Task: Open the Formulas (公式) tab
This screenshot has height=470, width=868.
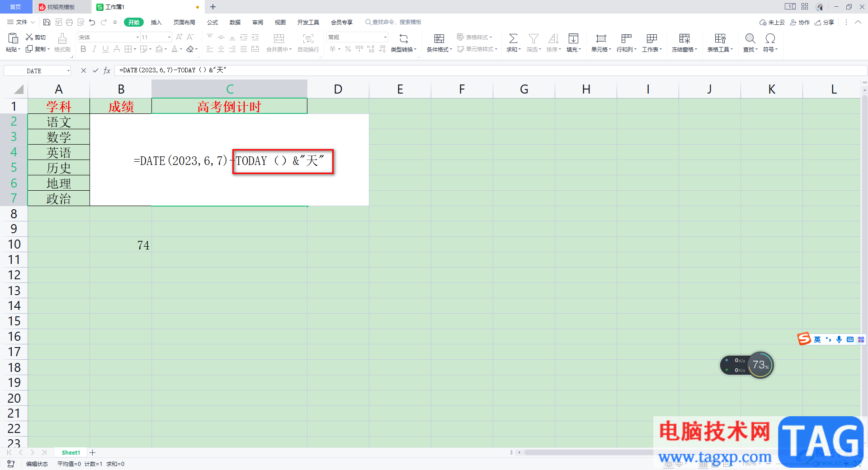Action: pos(212,22)
